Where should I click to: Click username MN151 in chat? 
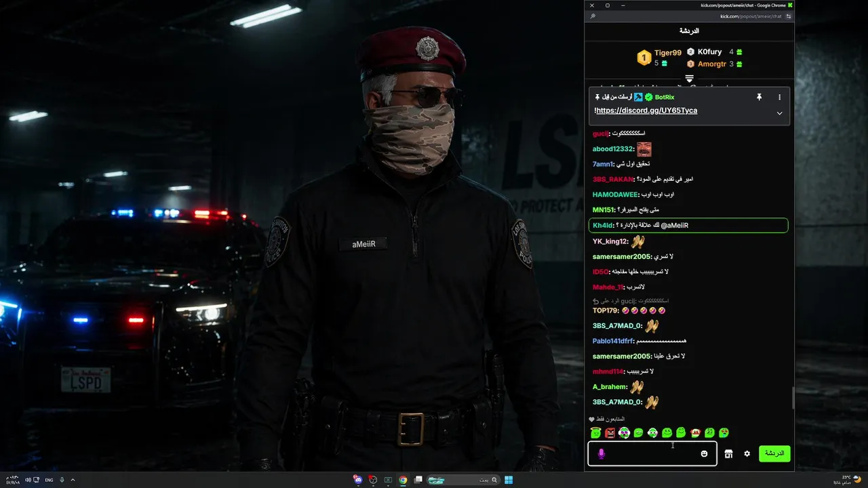click(x=604, y=209)
